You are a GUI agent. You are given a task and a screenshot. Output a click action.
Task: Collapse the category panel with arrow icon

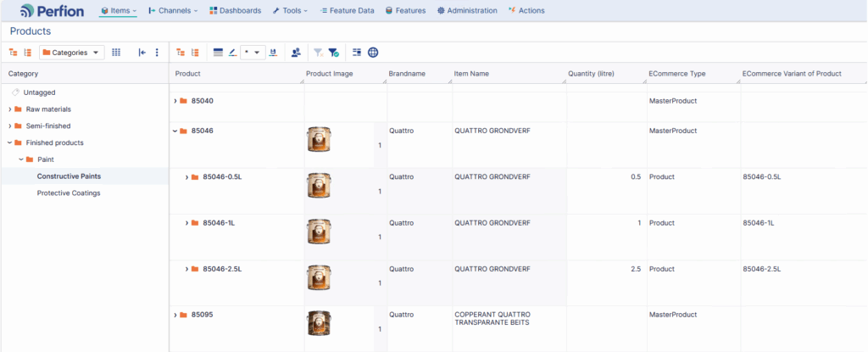(x=142, y=53)
